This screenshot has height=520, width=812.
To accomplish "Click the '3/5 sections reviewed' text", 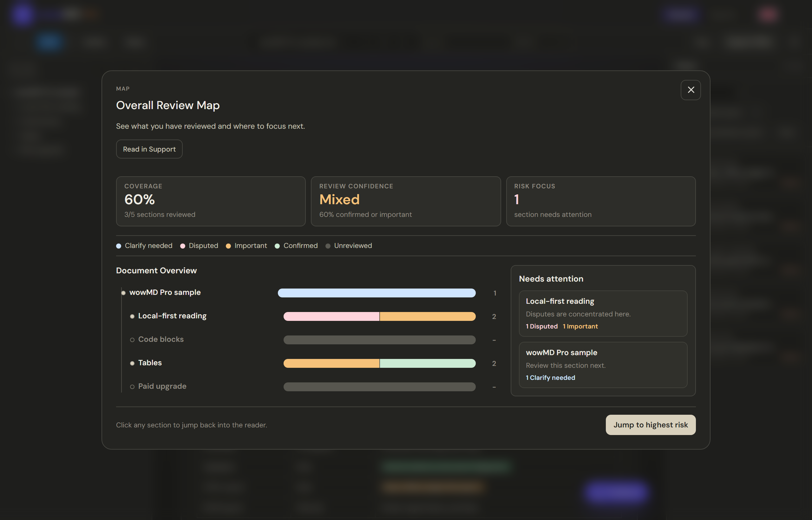I will tap(160, 214).
